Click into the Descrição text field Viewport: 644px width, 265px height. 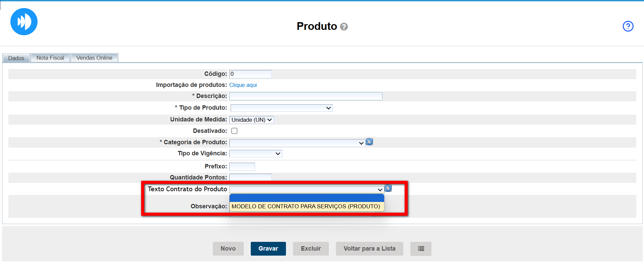(x=305, y=96)
